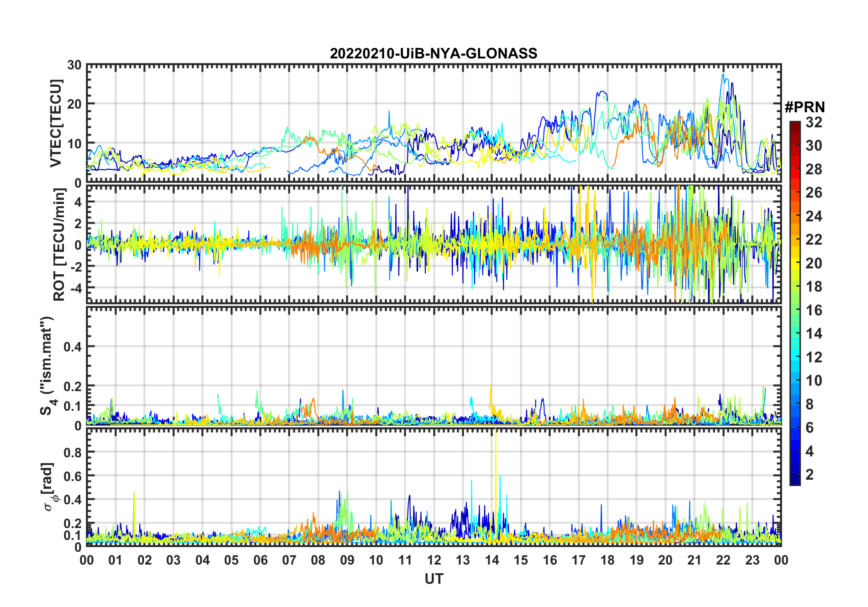Image resolution: width=868 pixels, height=607 pixels.
Task: Click colorbar tick label 6
Action: [x=810, y=428]
